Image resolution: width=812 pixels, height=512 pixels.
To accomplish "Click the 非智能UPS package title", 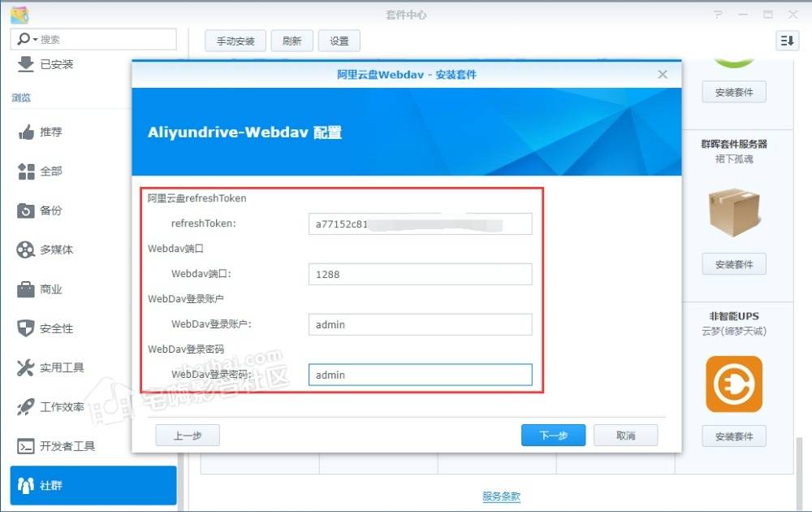I will coord(734,316).
